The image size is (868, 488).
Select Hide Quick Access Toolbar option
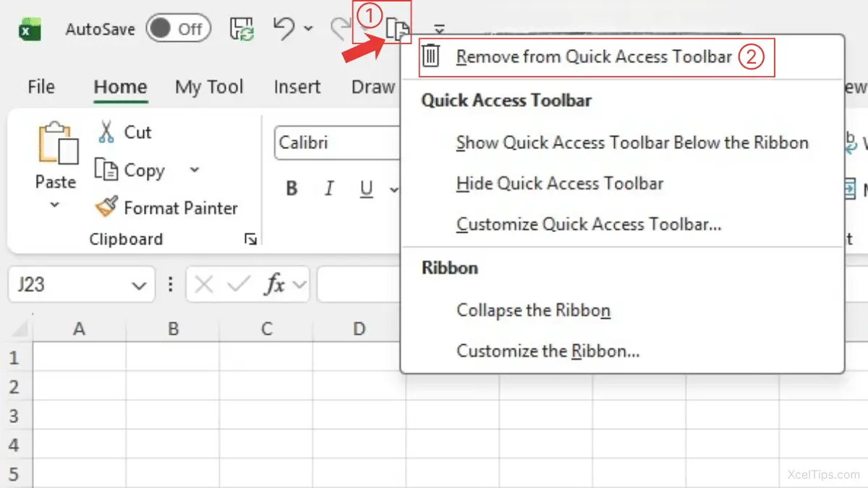tap(559, 184)
